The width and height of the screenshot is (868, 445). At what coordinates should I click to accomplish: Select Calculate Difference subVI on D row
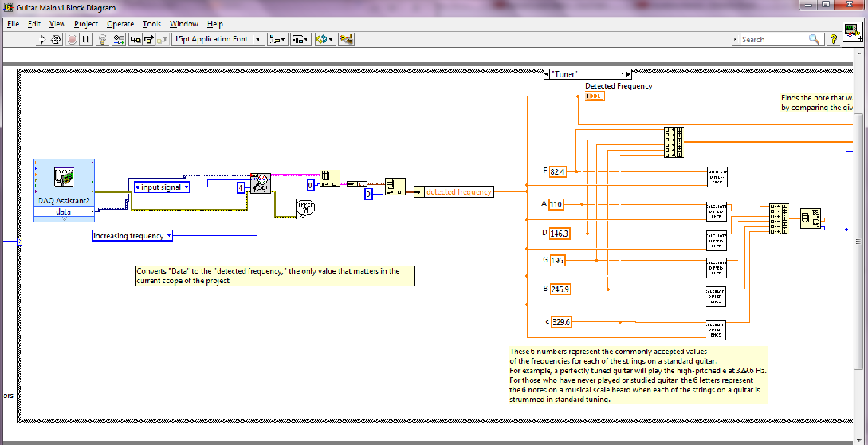tap(717, 241)
